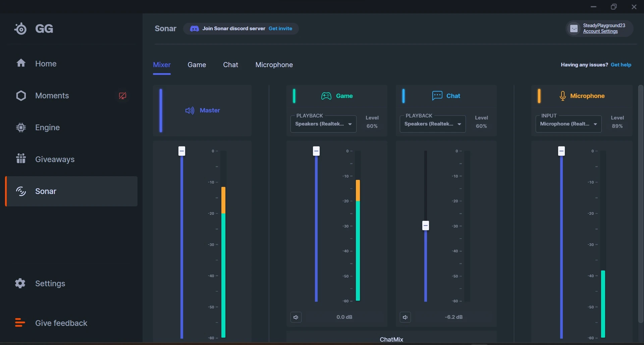Click the account avatar icon
This screenshot has height=345, width=644.
point(574,29)
